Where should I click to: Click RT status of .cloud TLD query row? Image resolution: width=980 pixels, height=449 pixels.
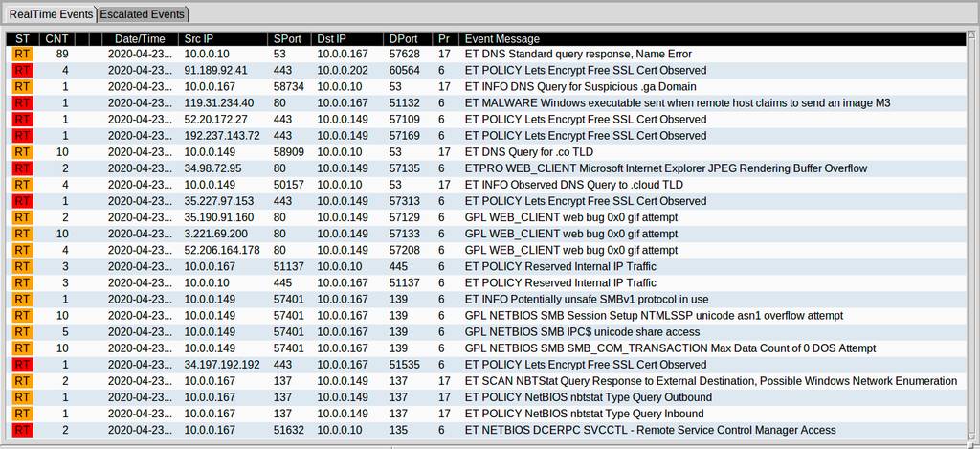click(23, 185)
